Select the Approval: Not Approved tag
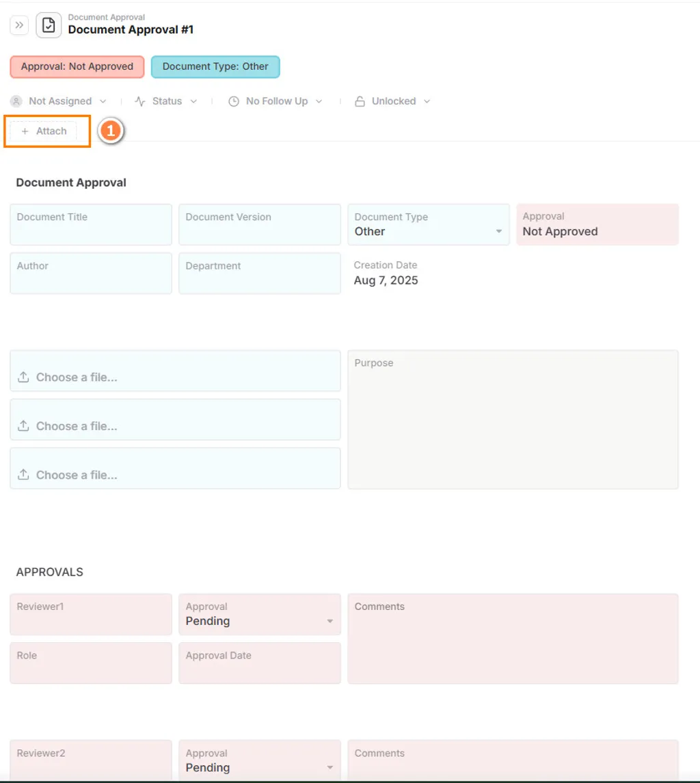This screenshot has height=783, width=700. tap(77, 67)
